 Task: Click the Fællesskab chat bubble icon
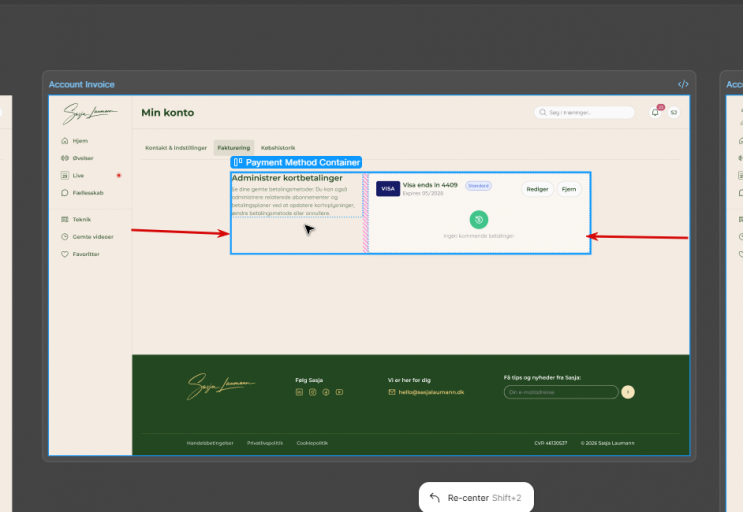tap(65, 193)
